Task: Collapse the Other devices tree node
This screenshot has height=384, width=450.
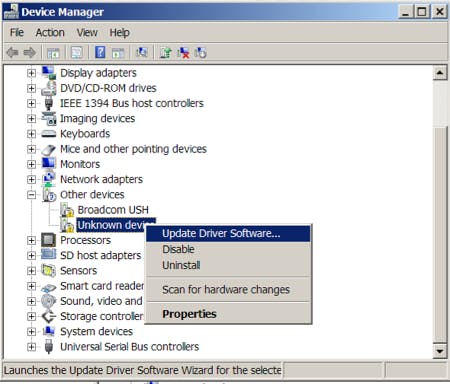Action: (31, 195)
